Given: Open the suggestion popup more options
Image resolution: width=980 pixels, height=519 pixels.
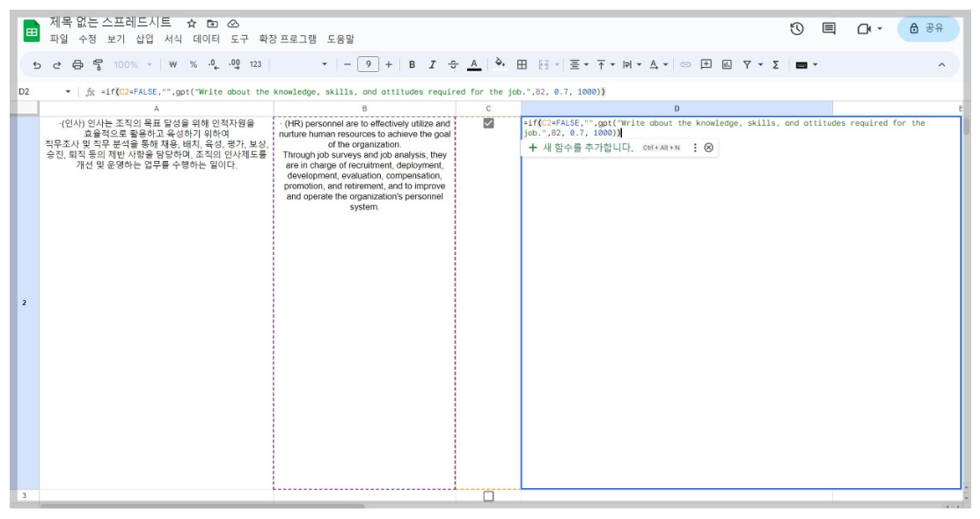Looking at the screenshot, I should pyautogui.click(x=695, y=148).
